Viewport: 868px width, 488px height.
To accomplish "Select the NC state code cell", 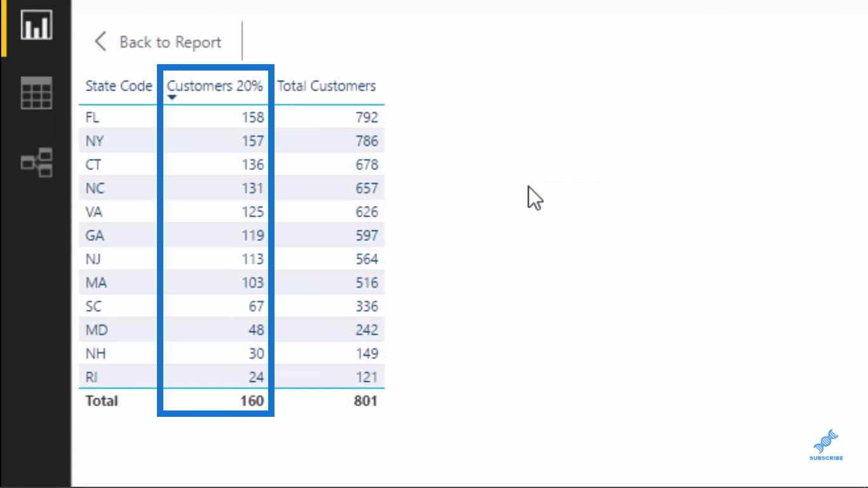I will 95,188.
